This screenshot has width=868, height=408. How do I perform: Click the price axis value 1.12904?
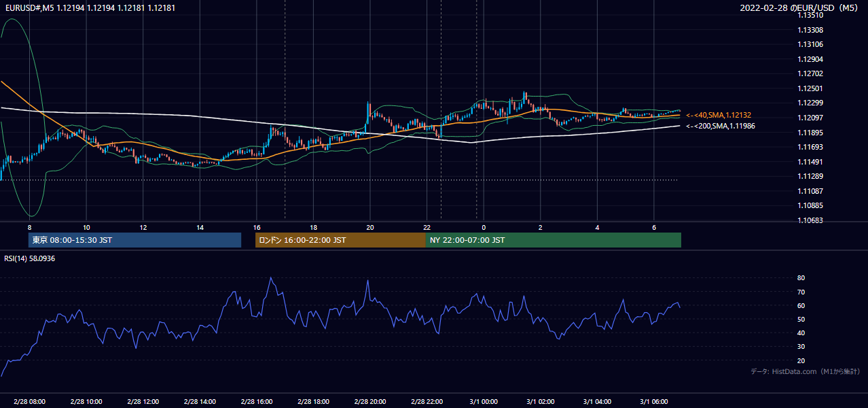coord(810,59)
